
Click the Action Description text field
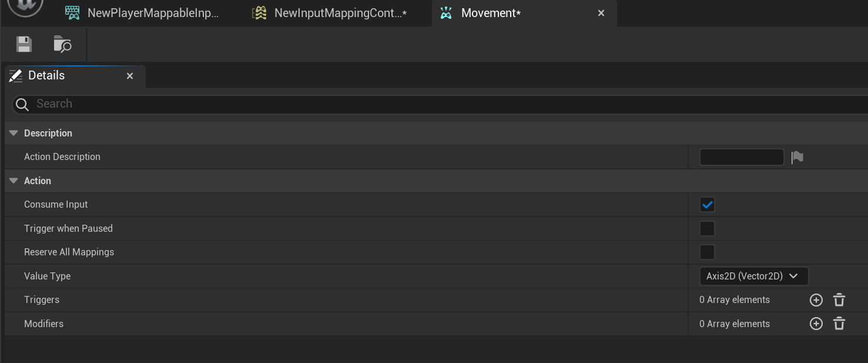[742, 157]
